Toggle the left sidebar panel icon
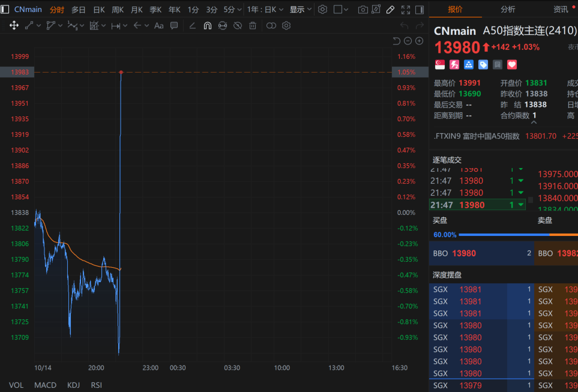The width and height of the screenshot is (578, 392). click(5, 10)
